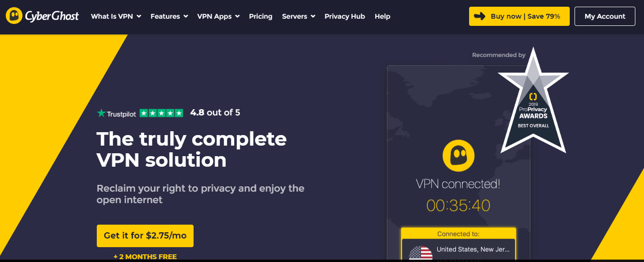644x262 pixels.
Task: Click the United States, New Jersey server entry
Action: click(x=458, y=251)
